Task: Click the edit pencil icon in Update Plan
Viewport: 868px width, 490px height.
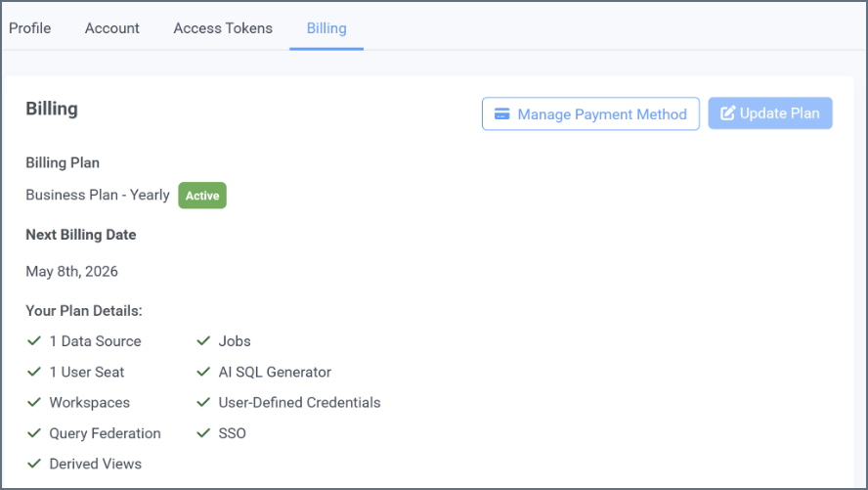Action: point(728,112)
